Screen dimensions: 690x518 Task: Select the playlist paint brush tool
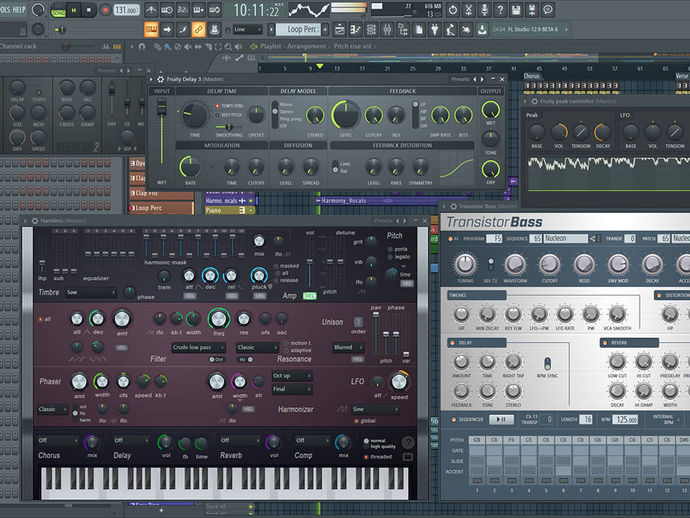click(167, 46)
